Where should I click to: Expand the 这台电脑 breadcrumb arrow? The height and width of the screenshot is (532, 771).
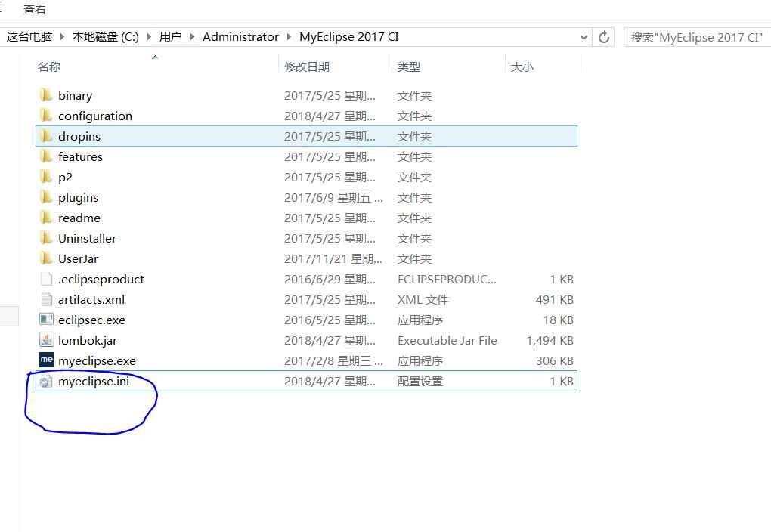point(62,37)
